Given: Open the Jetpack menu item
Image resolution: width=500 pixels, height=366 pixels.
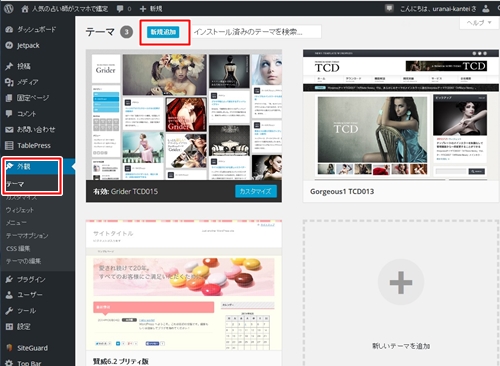Looking at the screenshot, I should pos(28,45).
